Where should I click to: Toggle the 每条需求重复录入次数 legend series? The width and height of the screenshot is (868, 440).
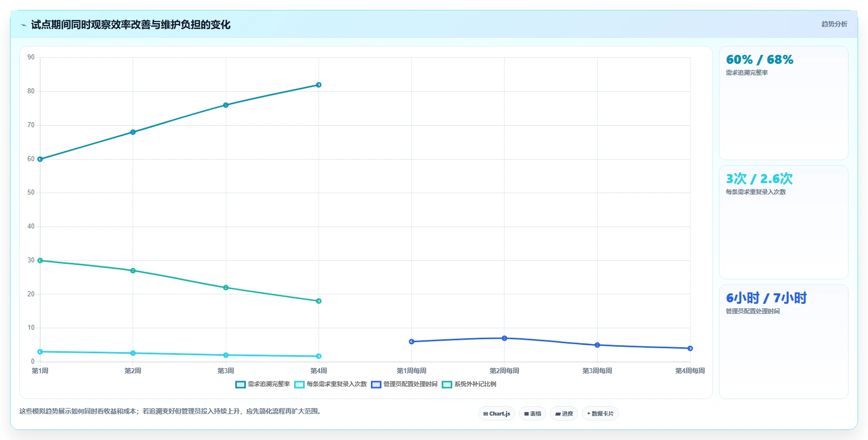pos(331,384)
